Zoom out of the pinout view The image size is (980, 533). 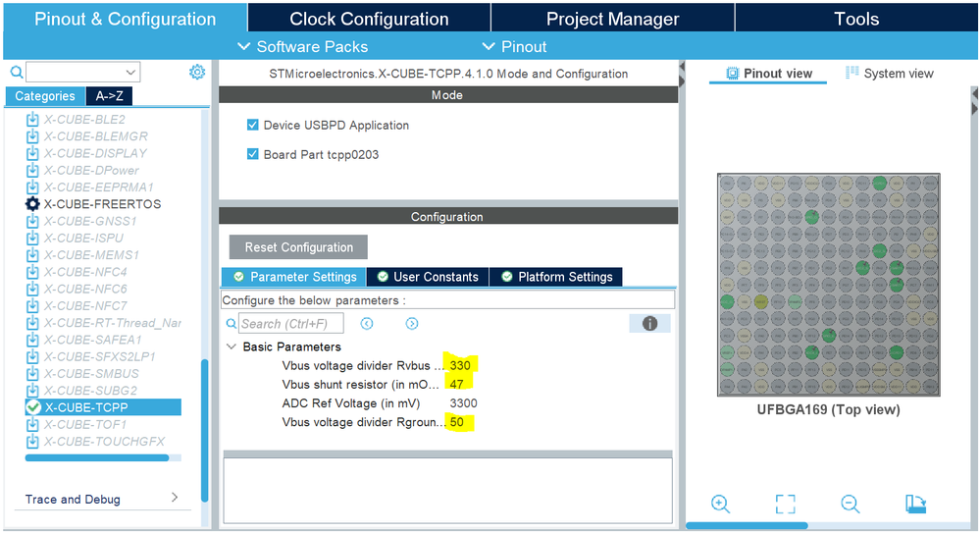(x=850, y=504)
